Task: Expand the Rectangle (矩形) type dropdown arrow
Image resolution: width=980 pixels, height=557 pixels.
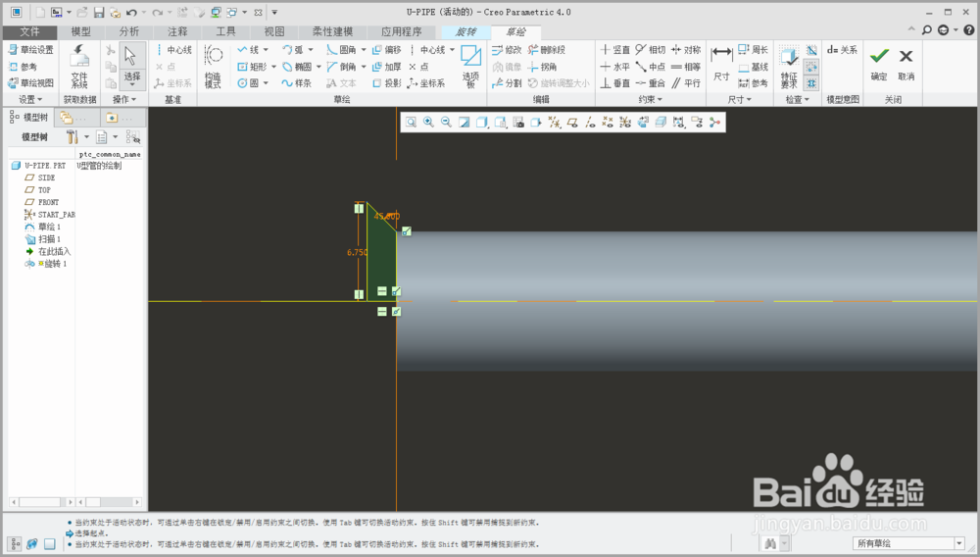Action: 273,67
